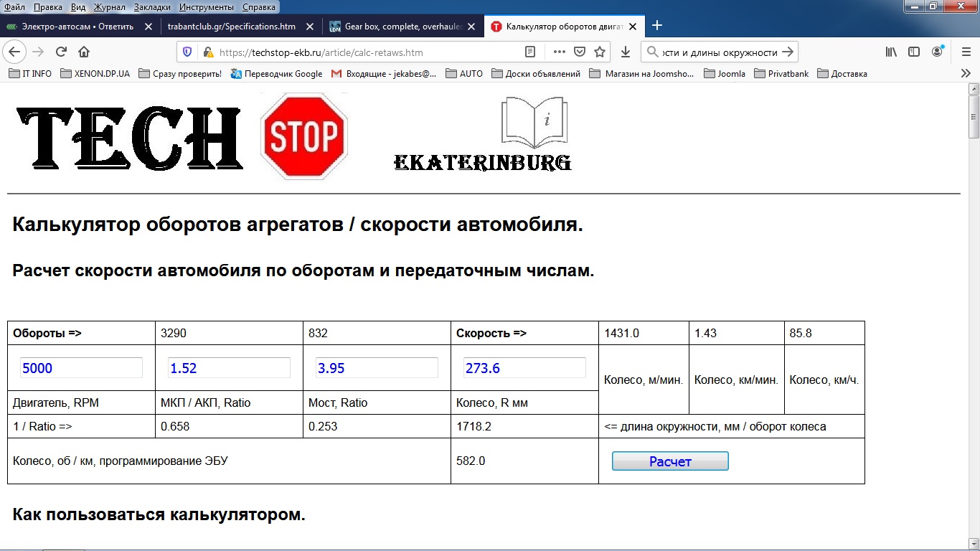Screen dimensions: 980x551
Task: Expand page actions three-dot menu
Action: click(x=560, y=52)
